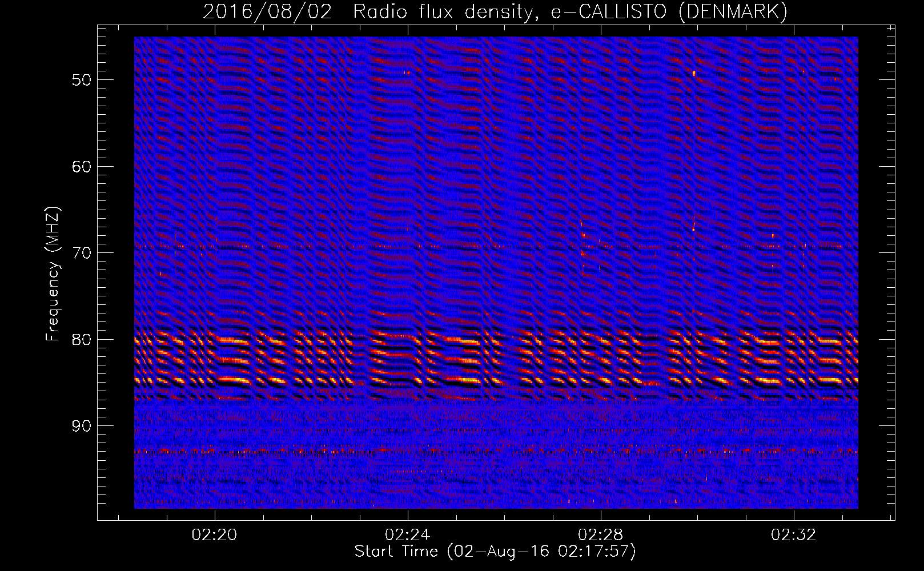924x571 pixels.
Task: Click the '50' frequency tick label
Action: (x=82, y=80)
